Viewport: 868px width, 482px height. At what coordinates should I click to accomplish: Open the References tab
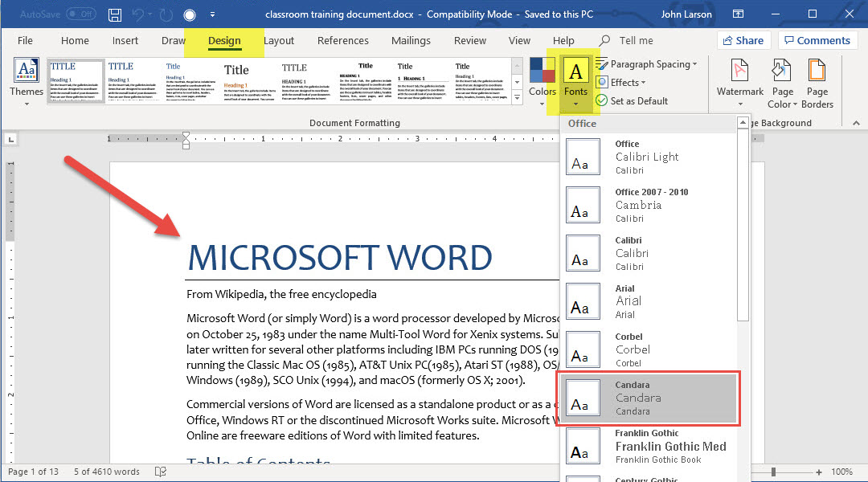tap(343, 41)
